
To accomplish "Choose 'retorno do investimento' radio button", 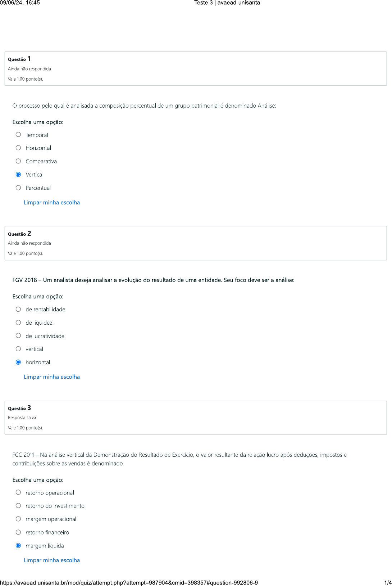I will 18,506.
